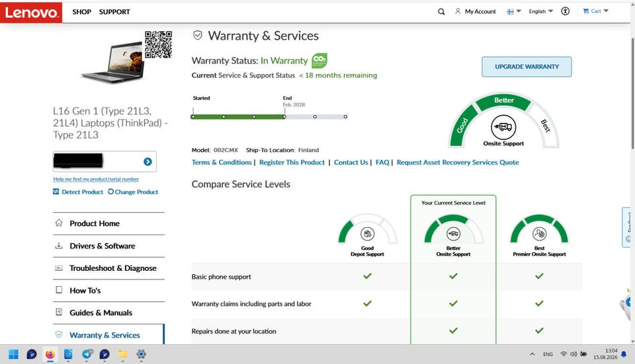Click Change Product link
Viewport: 635px width, 364px height.
pos(133,192)
